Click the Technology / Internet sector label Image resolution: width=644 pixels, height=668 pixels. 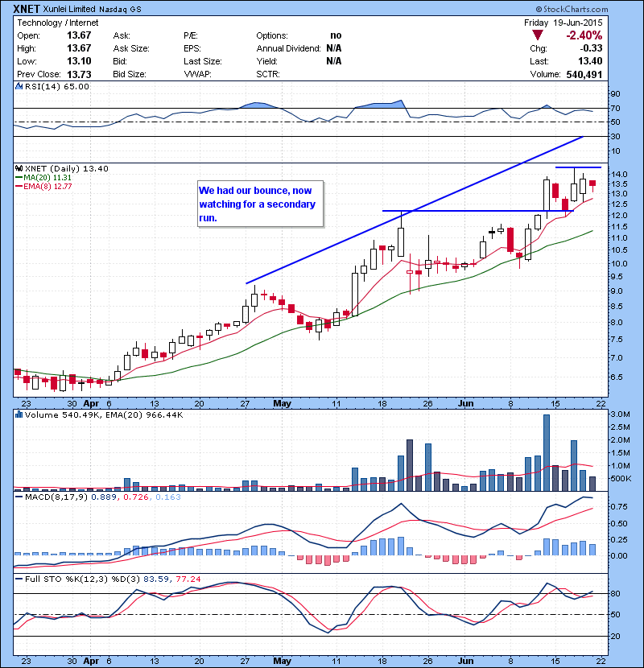coord(57,23)
